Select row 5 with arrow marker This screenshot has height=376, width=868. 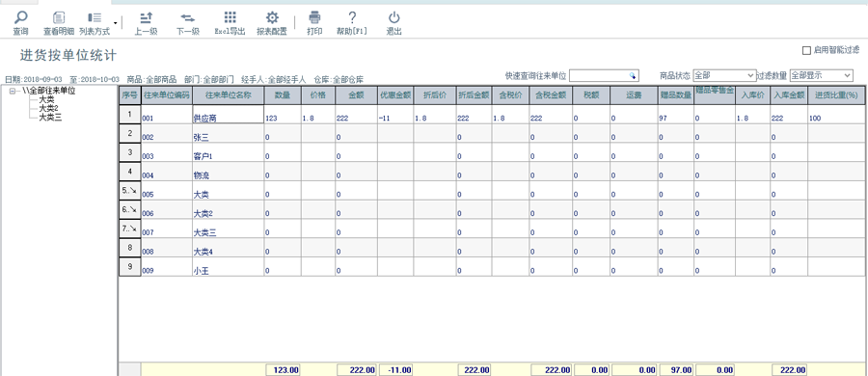click(x=130, y=191)
